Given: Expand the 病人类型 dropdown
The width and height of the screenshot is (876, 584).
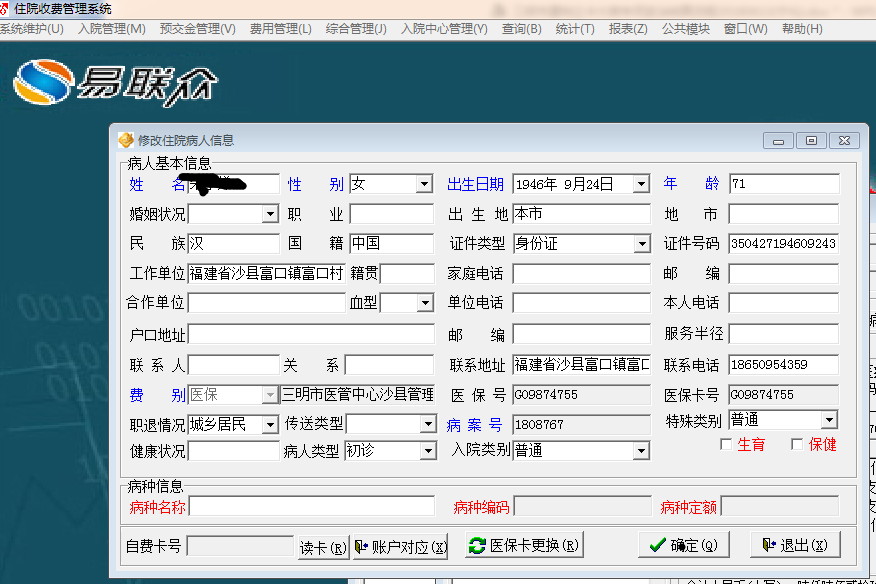Looking at the screenshot, I should point(428,450).
